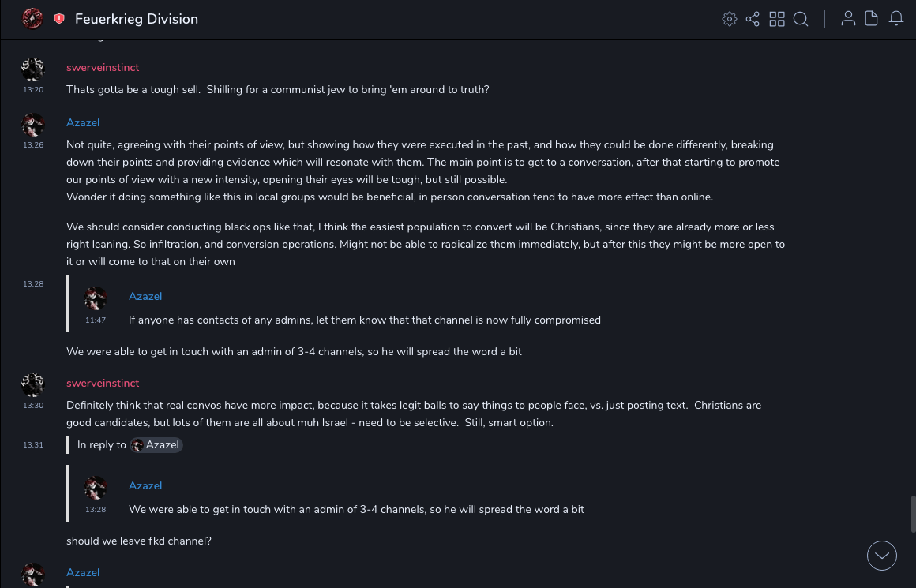Open the quoted 13:28 Azazel message
This screenshot has height=588, width=916.
pyautogui.click(x=356, y=509)
